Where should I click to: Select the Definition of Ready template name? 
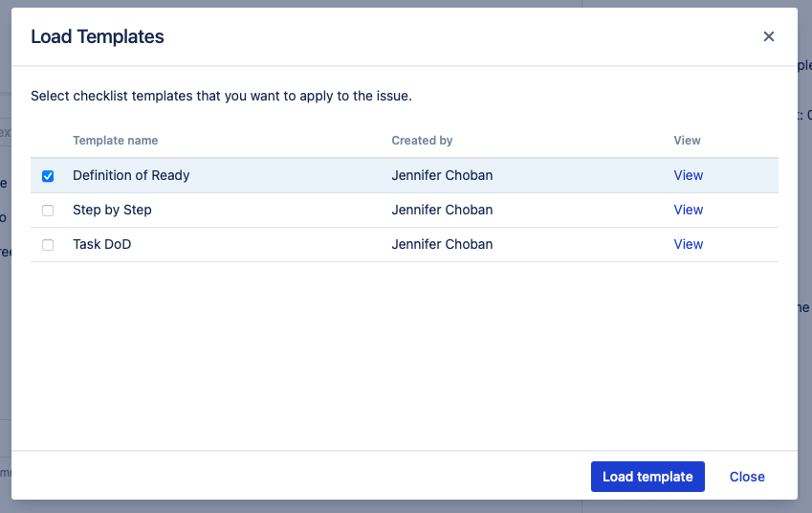(131, 175)
